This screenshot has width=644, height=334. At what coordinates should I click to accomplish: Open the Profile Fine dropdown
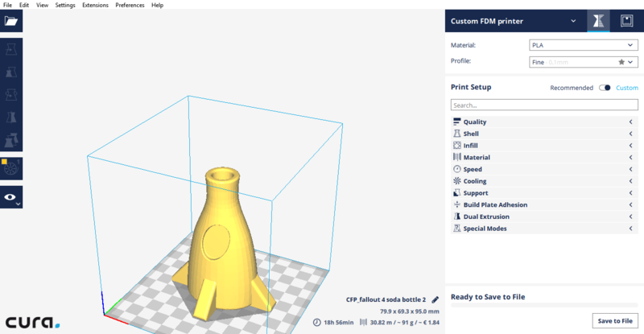pos(583,62)
